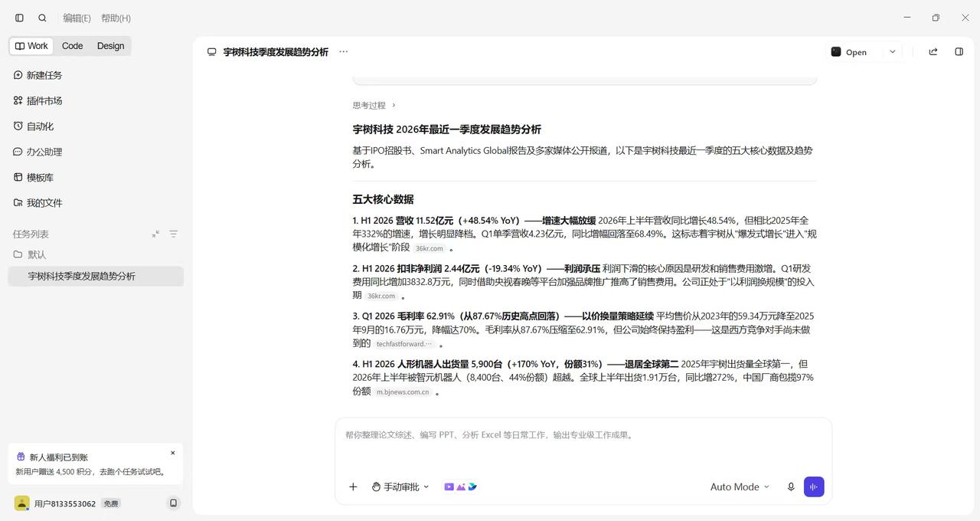
Task: Toggle the right side panel icon
Action: (959, 52)
